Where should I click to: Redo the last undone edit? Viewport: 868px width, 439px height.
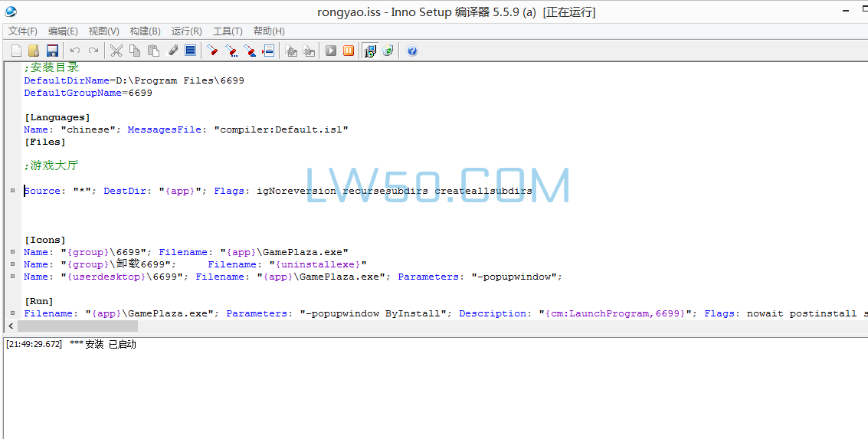(x=93, y=51)
